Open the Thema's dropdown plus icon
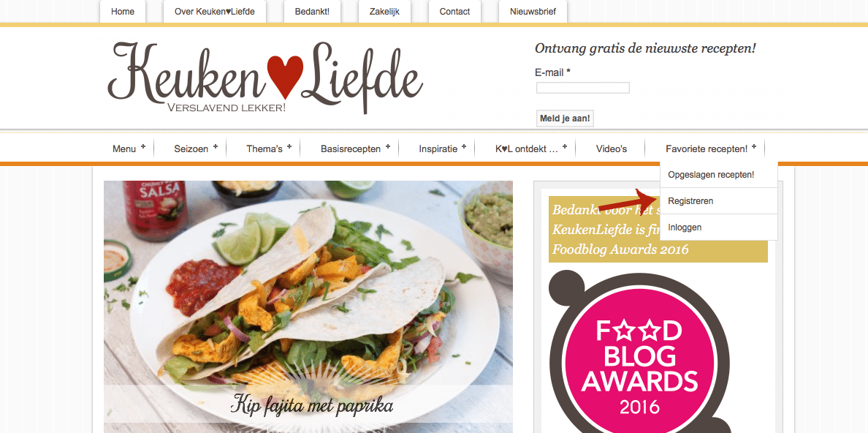 click(x=289, y=147)
